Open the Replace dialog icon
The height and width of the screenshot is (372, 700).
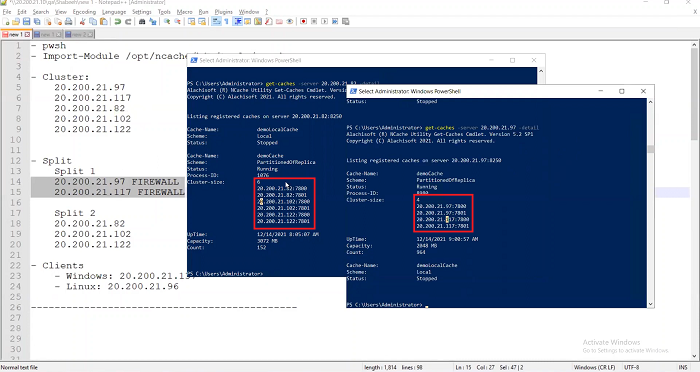pyautogui.click(x=153, y=21)
